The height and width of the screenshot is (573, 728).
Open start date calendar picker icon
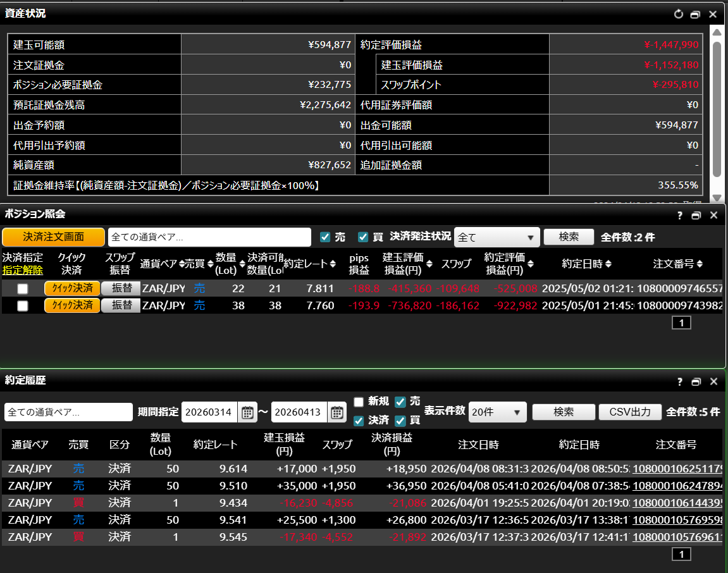(247, 412)
